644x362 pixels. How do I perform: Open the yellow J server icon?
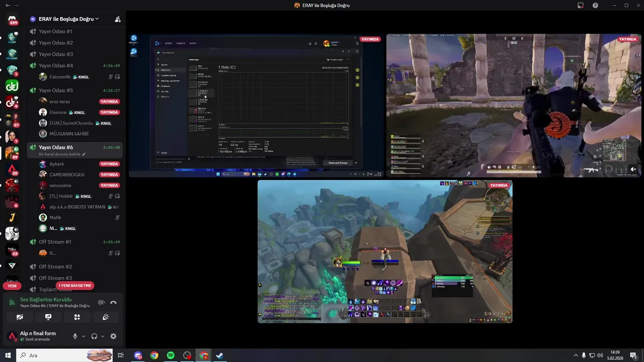[12, 218]
